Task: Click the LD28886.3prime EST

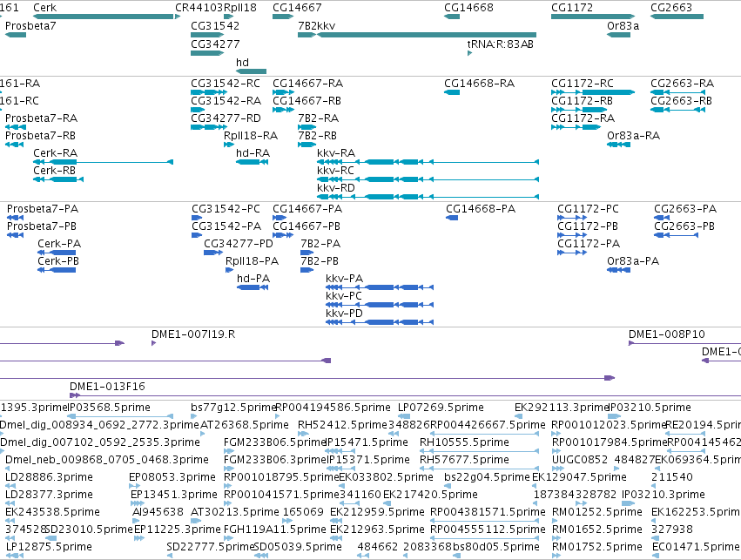Action: pyautogui.click(x=10, y=486)
